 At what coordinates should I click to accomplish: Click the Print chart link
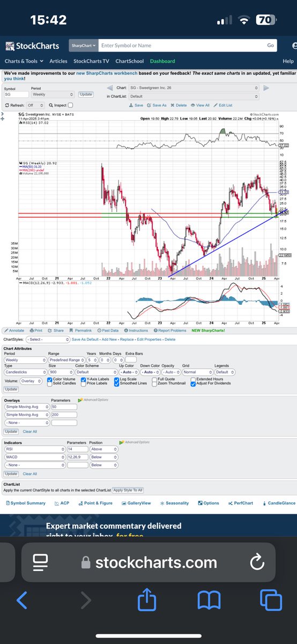click(36, 331)
